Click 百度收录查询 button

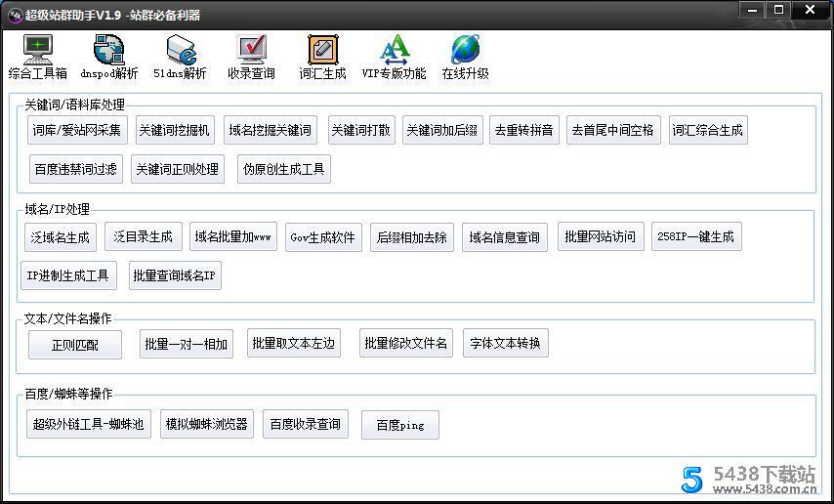[306, 424]
